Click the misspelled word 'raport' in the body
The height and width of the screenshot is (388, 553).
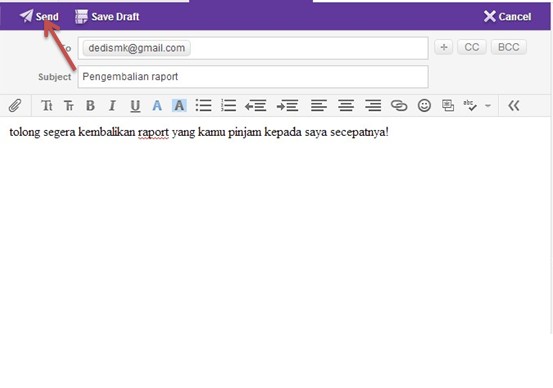click(x=153, y=132)
